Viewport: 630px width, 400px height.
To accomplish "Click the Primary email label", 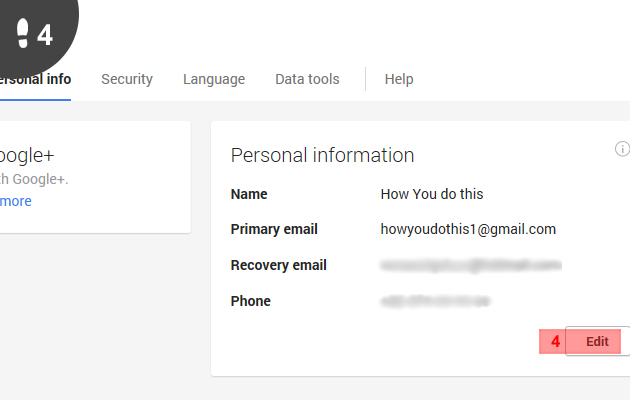I will (x=274, y=229).
